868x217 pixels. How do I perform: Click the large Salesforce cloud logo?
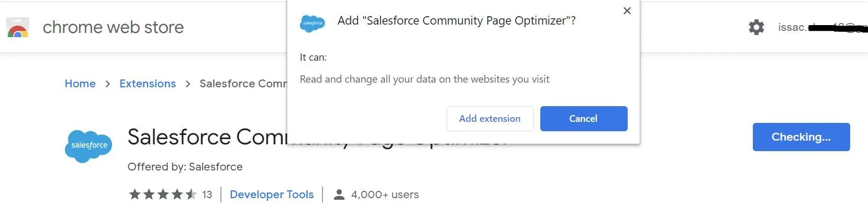point(88,146)
